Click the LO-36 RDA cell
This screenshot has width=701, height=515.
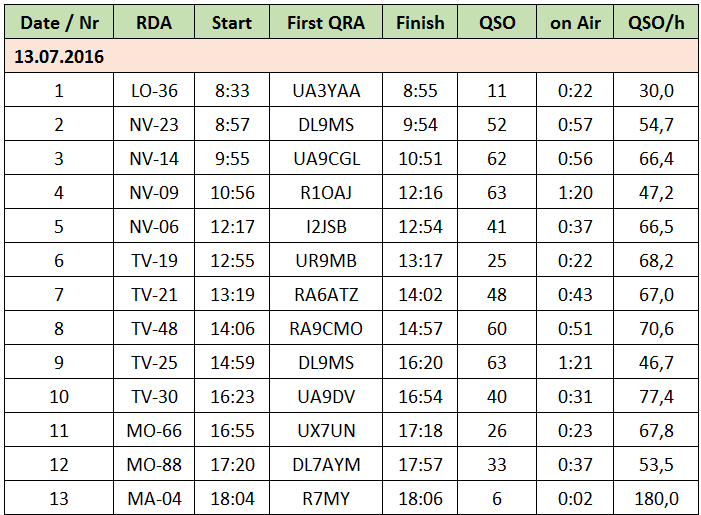[154, 91]
